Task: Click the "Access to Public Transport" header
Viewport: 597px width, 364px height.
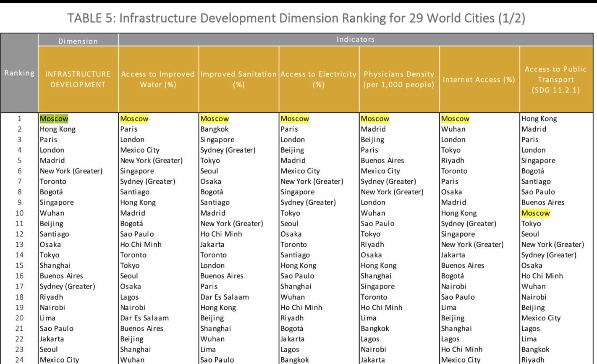Action: pyautogui.click(x=556, y=79)
